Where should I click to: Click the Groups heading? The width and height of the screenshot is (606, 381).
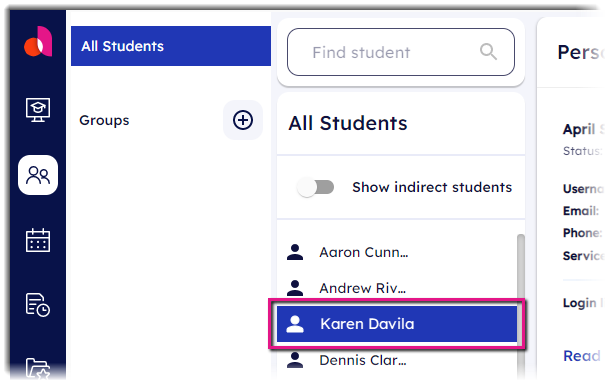coord(104,120)
